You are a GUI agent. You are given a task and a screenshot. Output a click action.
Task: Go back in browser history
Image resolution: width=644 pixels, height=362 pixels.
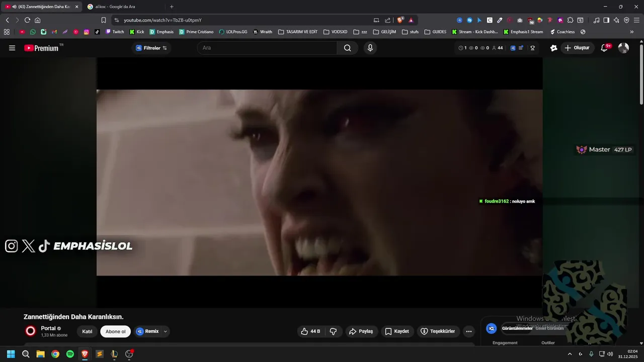(7, 20)
